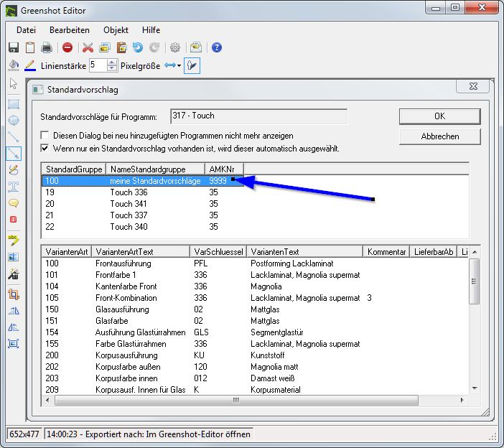
Task: Click the line color swatch (pencil icon)
Action: click(x=29, y=66)
